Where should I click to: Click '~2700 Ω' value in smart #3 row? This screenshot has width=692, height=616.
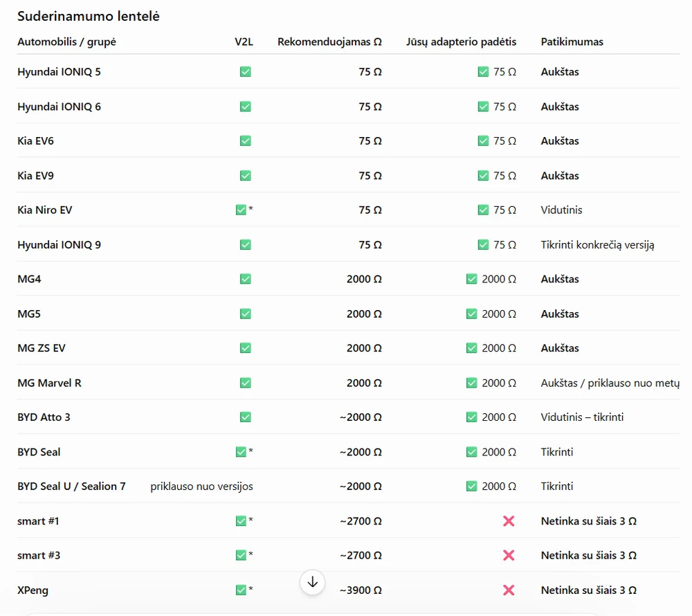click(361, 556)
